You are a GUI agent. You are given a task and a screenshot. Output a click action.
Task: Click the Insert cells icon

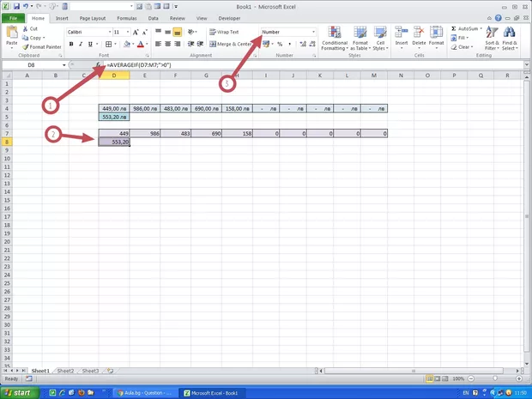coord(402,33)
